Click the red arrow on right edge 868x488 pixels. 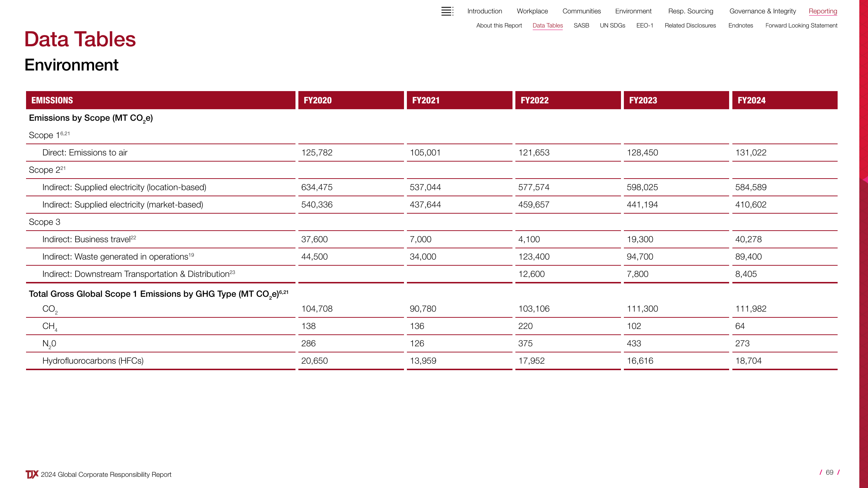tap(865, 180)
